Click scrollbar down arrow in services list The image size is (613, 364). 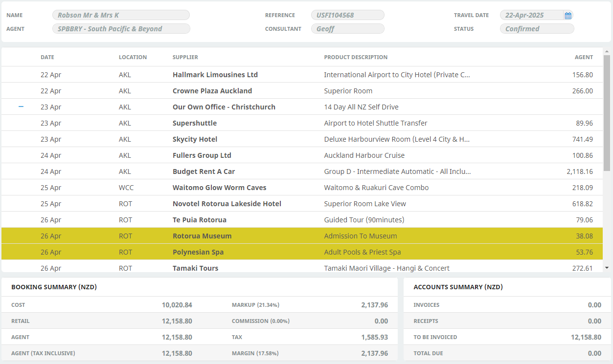pyautogui.click(x=607, y=268)
